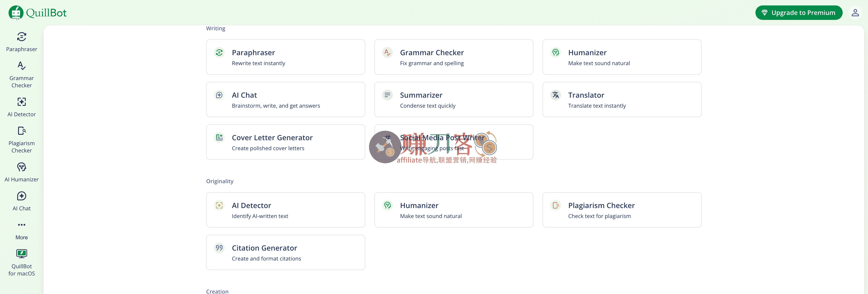Expand the More sidebar menu
Image resolution: width=868 pixels, height=294 pixels.
(x=21, y=230)
